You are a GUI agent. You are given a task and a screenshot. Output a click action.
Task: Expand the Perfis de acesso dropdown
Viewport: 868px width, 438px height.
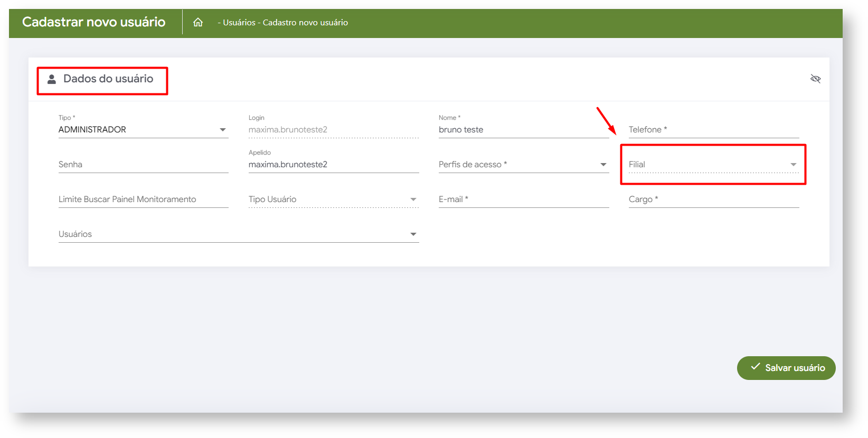pyautogui.click(x=603, y=165)
